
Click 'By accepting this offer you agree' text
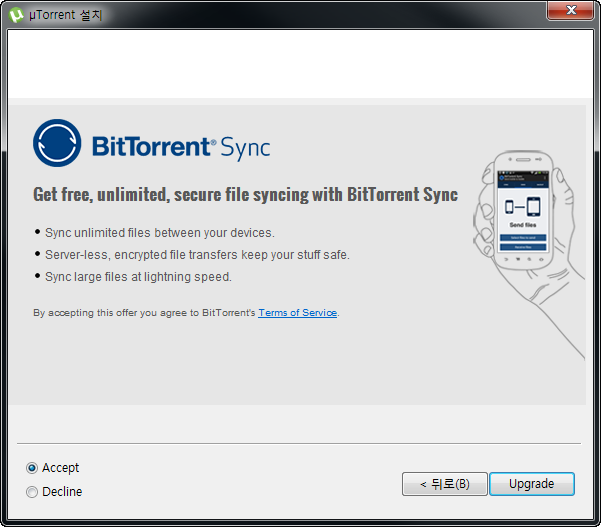(x=144, y=313)
